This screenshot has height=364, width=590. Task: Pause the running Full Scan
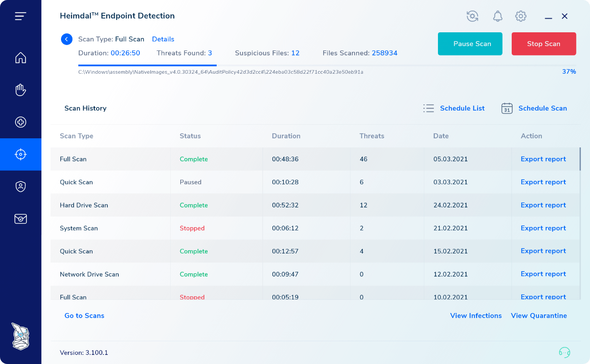click(470, 44)
